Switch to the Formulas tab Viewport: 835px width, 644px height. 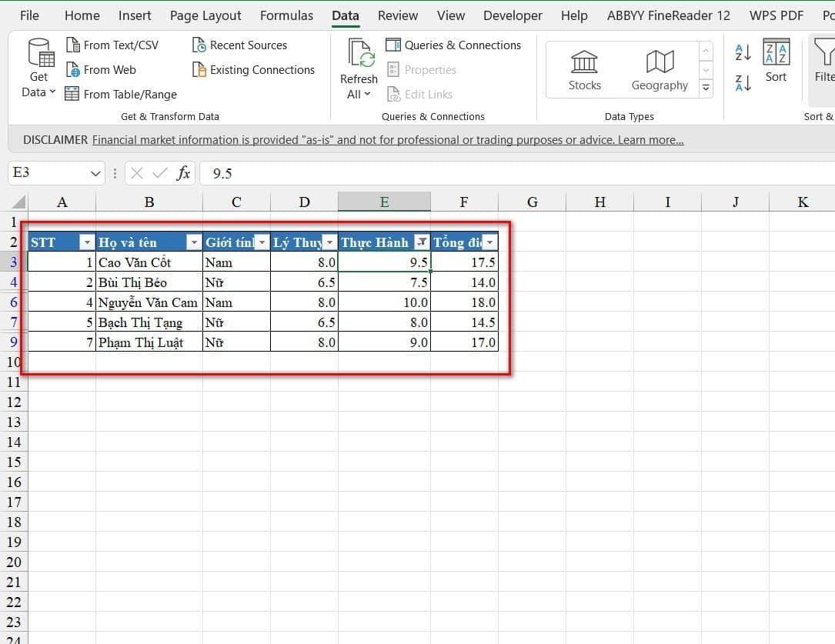coord(286,15)
